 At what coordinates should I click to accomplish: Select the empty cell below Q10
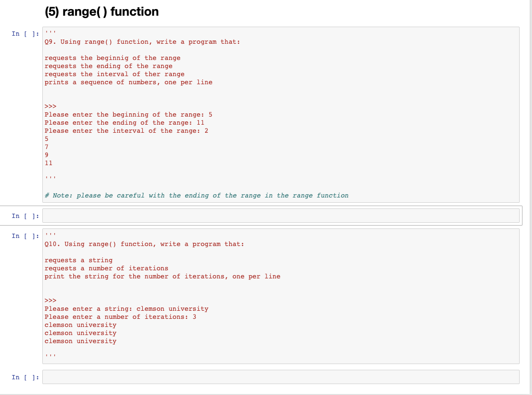click(x=281, y=377)
